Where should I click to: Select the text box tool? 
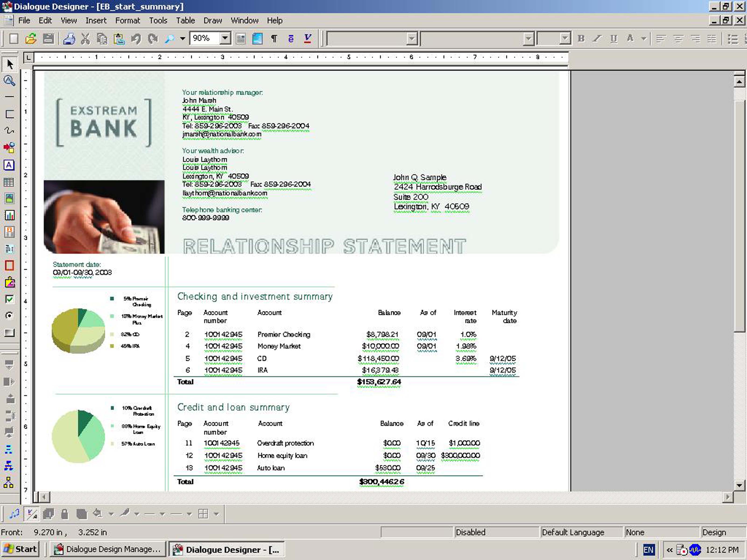[9, 165]
